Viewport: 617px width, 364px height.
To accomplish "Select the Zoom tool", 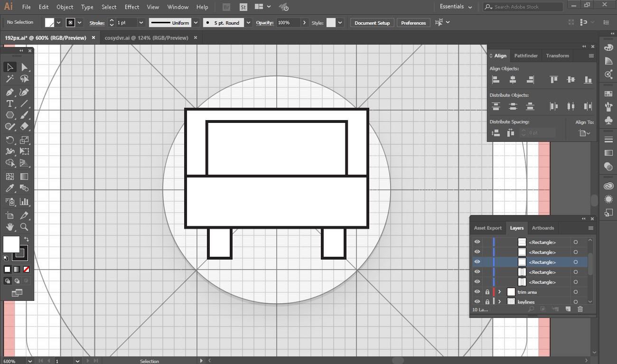I will coord(25,227).
